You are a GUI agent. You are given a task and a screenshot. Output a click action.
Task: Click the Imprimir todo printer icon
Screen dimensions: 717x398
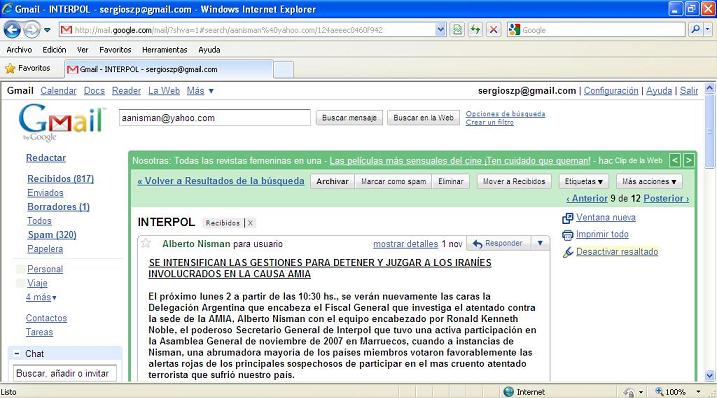coord(567,235)
